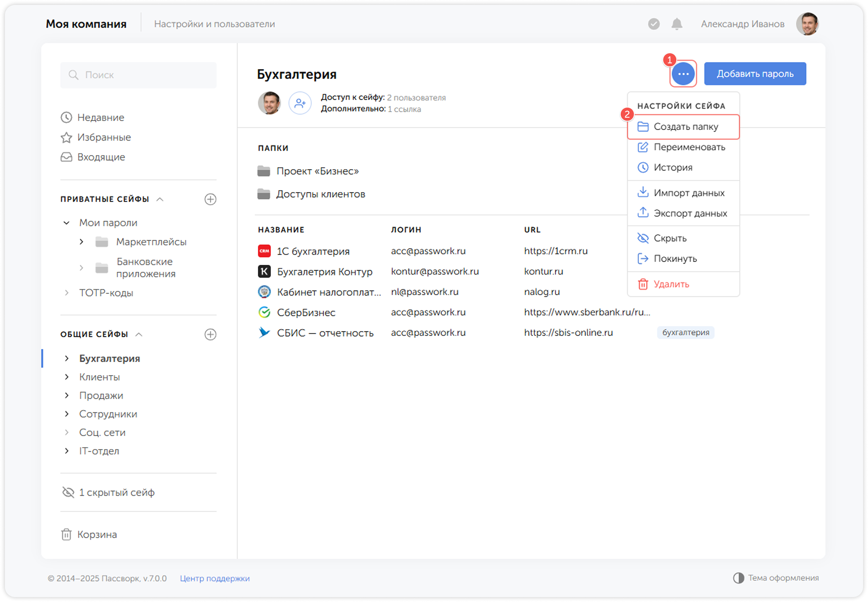The height and width of the screenshot is (602, 868).
Task: Click the notification bell icon
Action: tap(677, 24)
